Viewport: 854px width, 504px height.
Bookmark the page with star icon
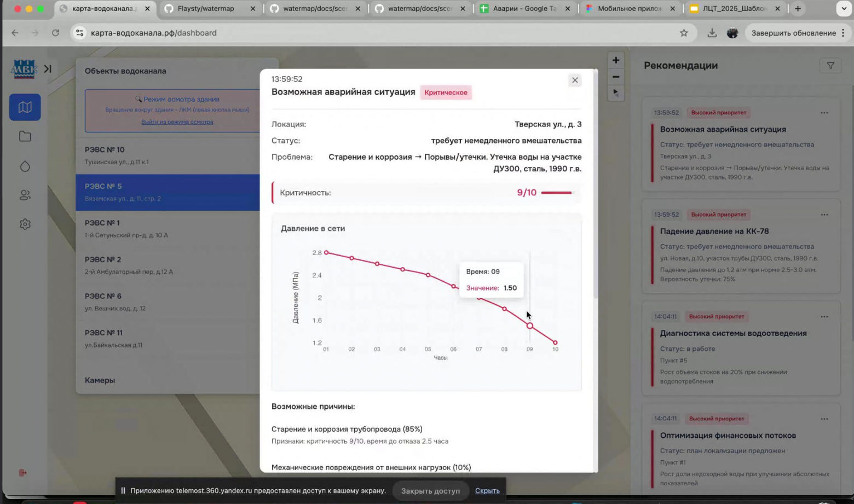684,33
